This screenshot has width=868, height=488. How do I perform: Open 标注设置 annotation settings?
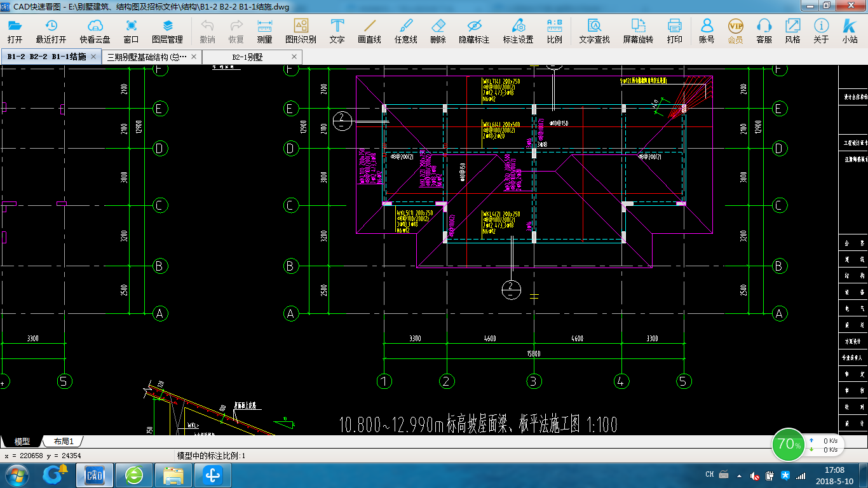(x=518, y=31)
